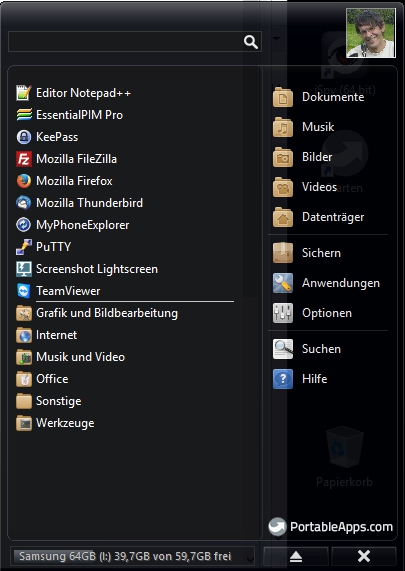Click the Anwendungen label
405x571 pixels.
tap(341, 283)
